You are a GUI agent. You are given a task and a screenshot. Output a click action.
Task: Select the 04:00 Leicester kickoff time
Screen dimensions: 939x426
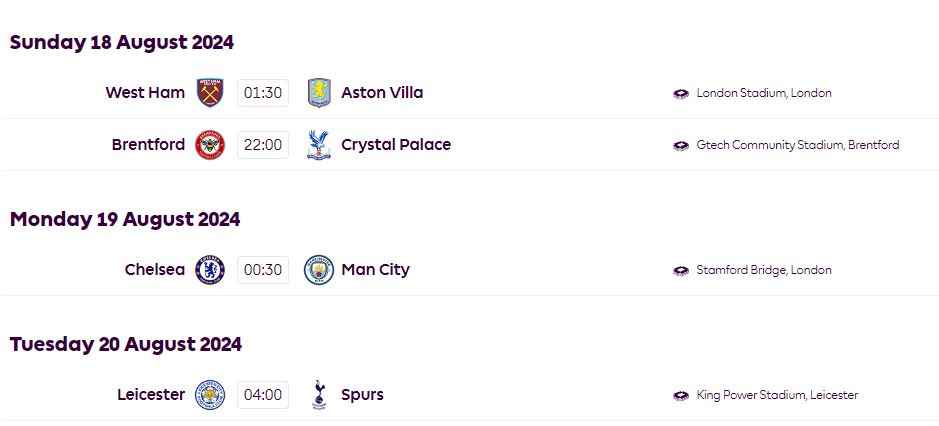pos(263,395)
